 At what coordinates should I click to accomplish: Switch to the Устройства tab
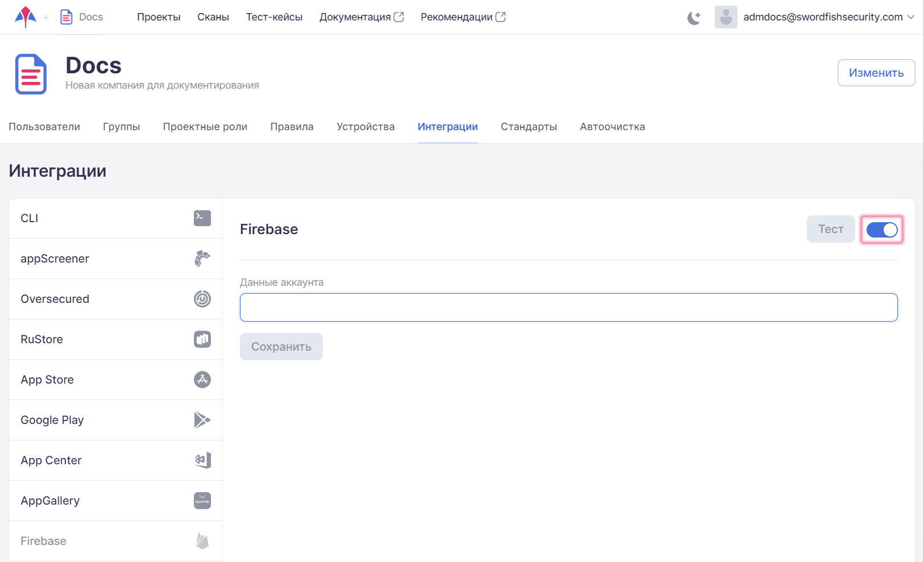coord(365,127)
